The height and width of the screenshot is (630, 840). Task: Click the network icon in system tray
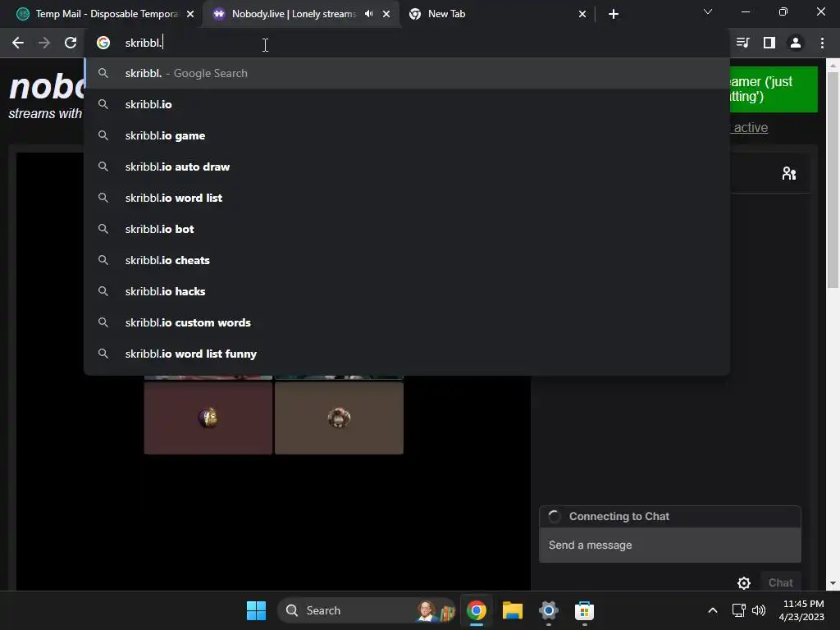[x=739, y=610]
